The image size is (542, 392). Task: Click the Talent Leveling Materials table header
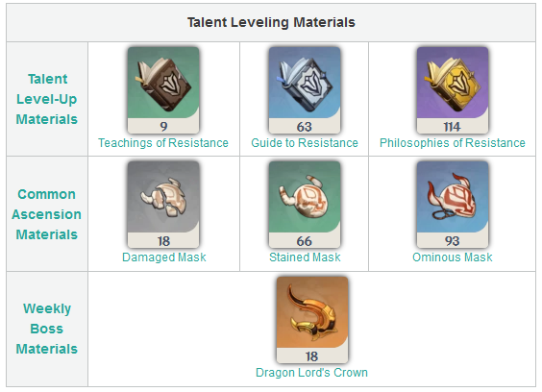(x=271, y=22)
